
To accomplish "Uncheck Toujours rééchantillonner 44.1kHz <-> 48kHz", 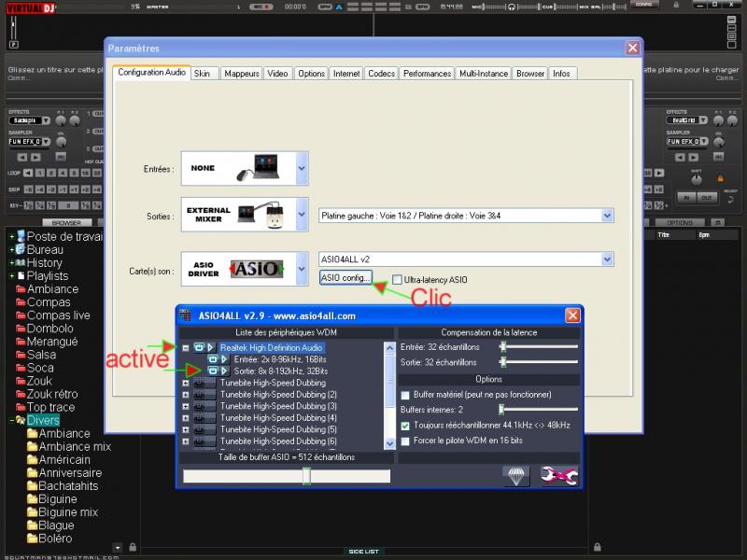I will click(x=405, y=426).
